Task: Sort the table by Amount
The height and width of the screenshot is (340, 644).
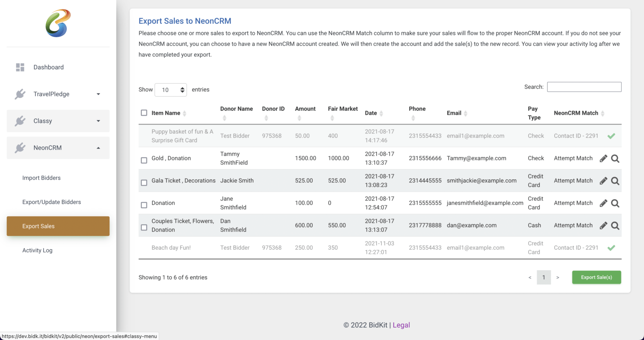Action: pyautogui.click(x=299, y=118)
